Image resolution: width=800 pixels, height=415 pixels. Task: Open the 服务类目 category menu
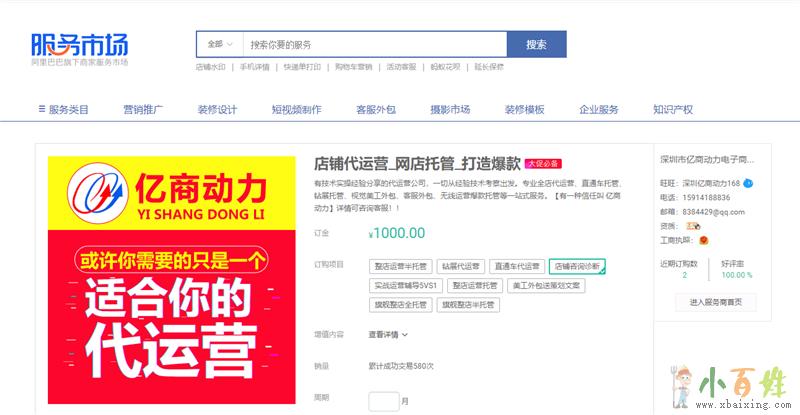click(63, 110)
